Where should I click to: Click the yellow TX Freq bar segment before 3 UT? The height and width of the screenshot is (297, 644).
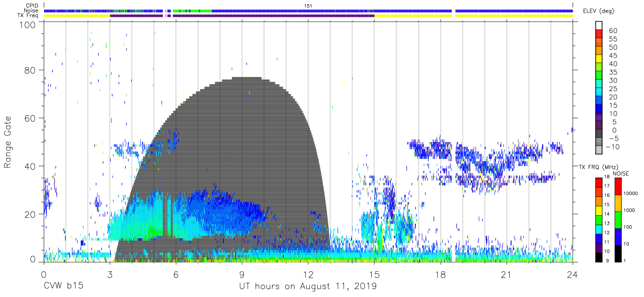(x=77, y=16)
